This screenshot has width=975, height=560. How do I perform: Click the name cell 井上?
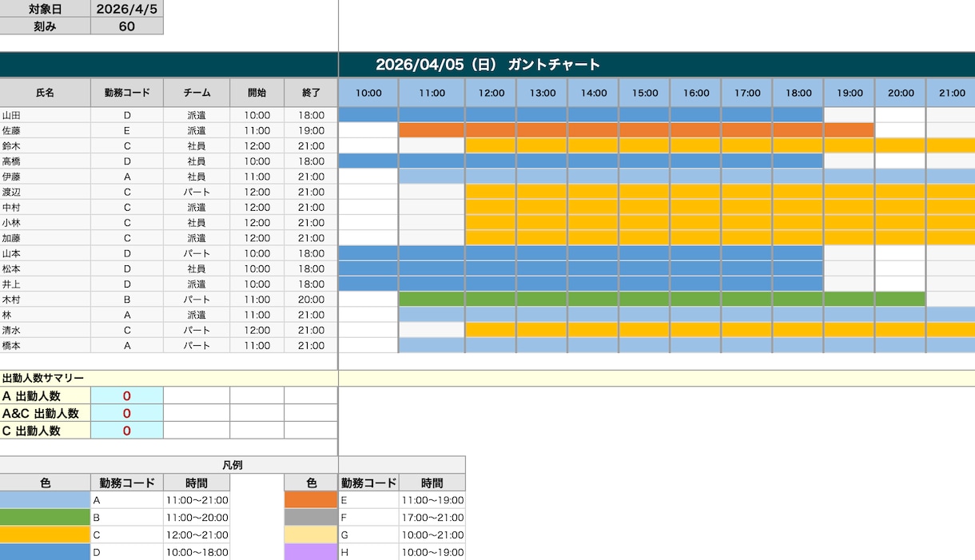[x=46, y=284]
